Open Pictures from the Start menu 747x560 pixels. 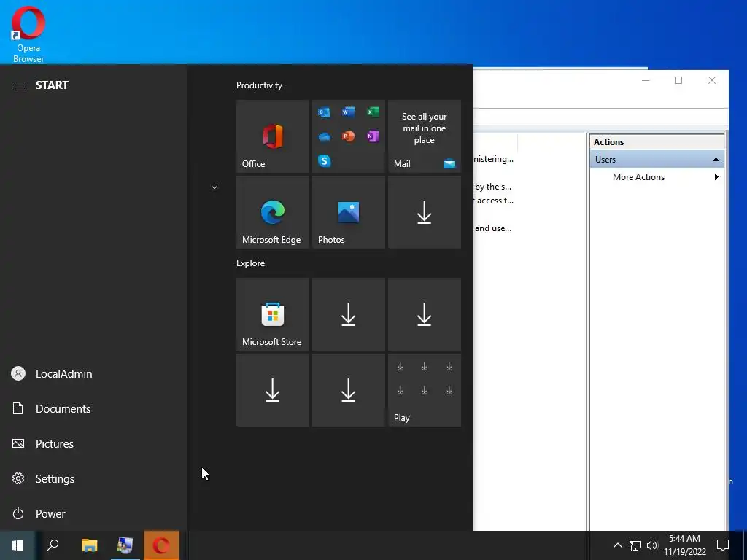93,443
